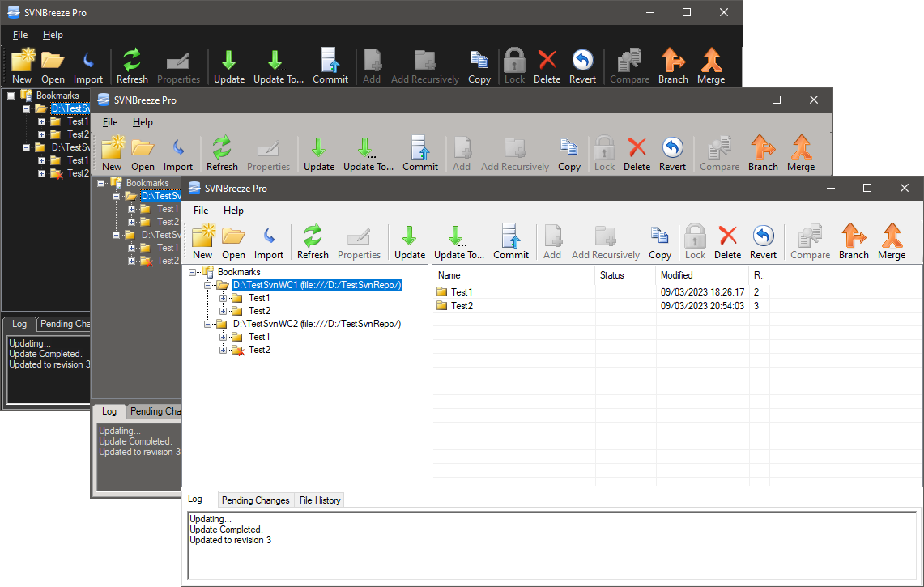Click Refresh in gray middle window
The width and height of the screenshot is (924, 587).
tap(222, 155)
